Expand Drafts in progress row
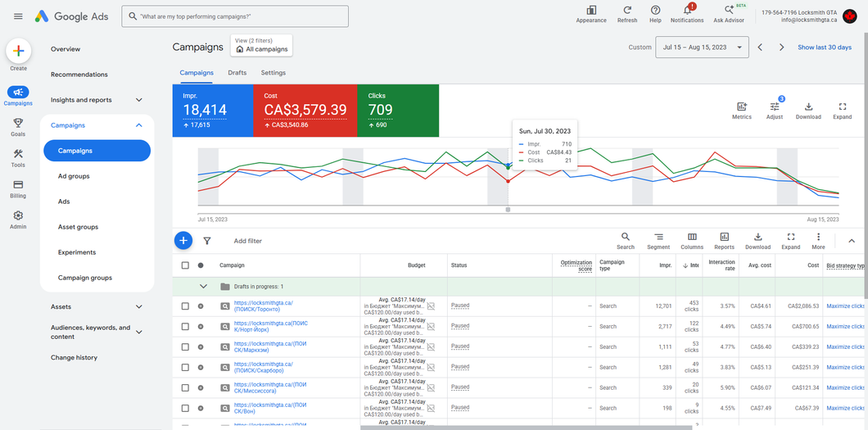The height and width of the screenshot is (430, 868). coord(203,287)
